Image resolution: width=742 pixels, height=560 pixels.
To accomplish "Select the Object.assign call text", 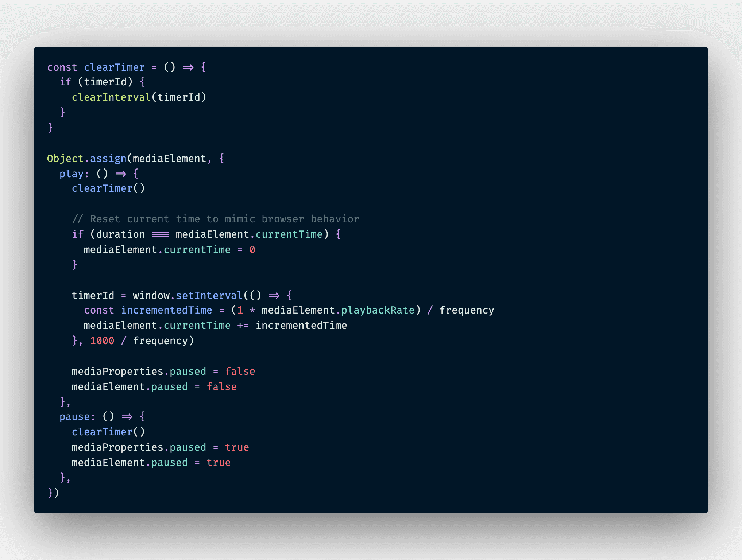I will coord(87,158).
